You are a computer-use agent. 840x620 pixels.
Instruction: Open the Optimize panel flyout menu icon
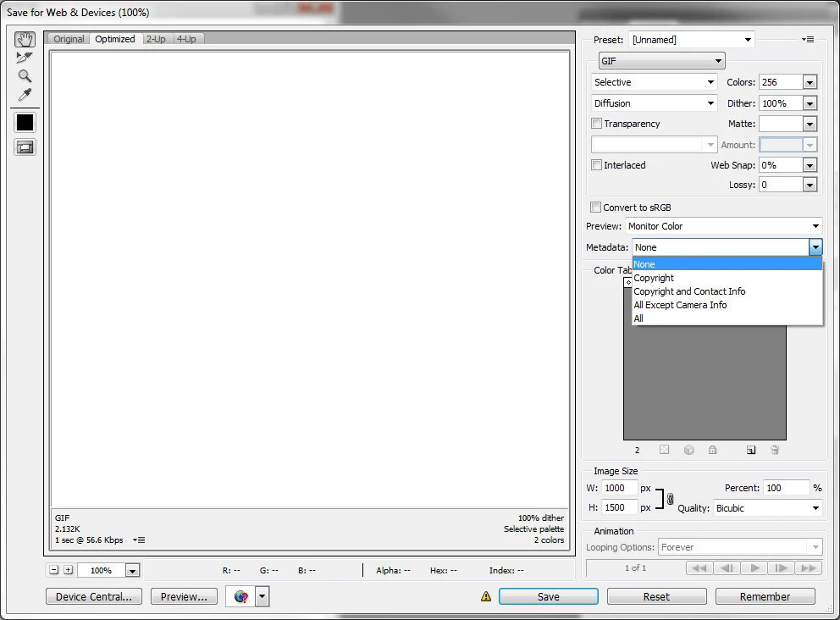pos(808,40)
